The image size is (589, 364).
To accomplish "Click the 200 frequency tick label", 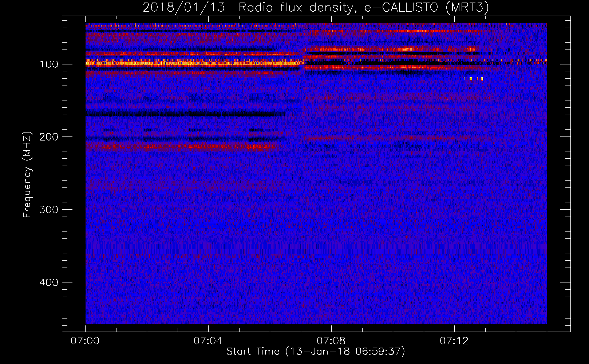I will click(x=49, y=137).
